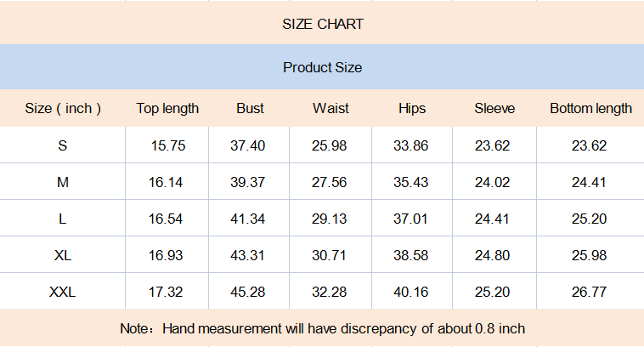
Task: Select the Bust column header
Action: click(x=250, y=108)
